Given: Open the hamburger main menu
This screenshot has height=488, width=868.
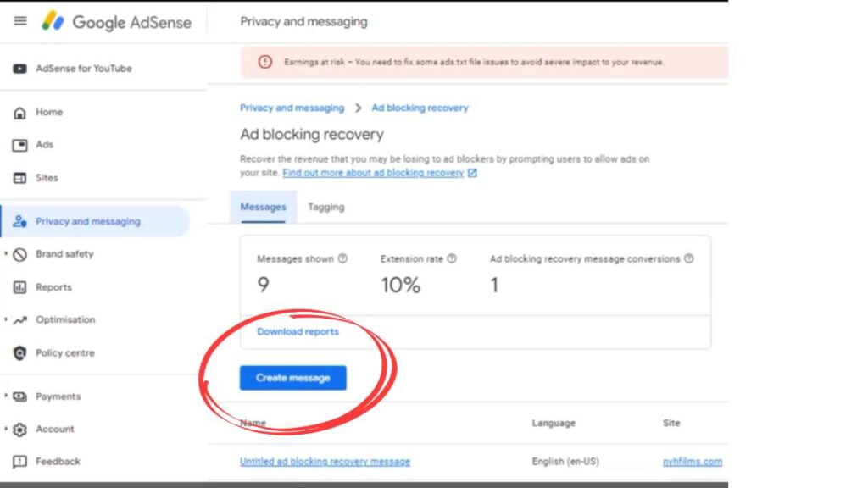Looking at the screenshot, I should coord(20,21).
